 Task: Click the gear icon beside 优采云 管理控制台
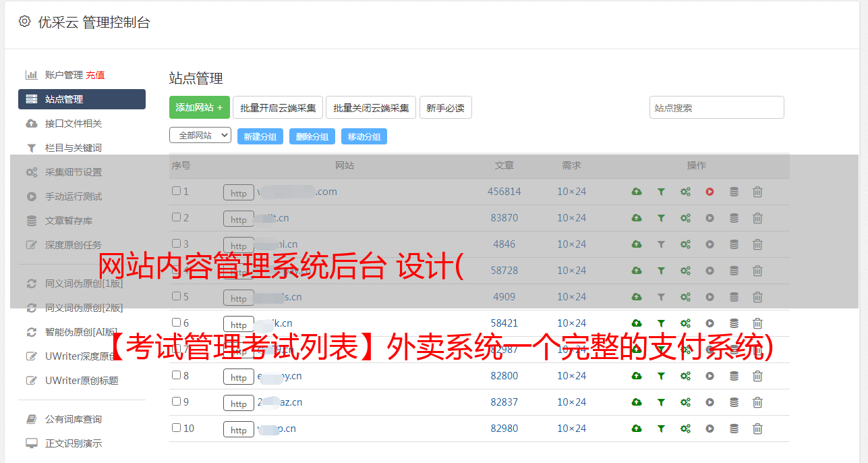tap(25, 22)
